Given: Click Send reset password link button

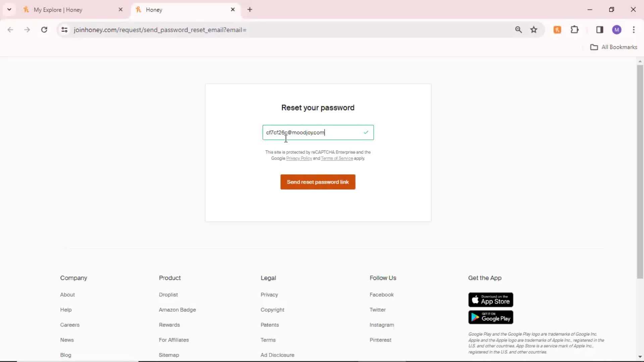Looking at the screenshot, I should (x=318, y=182).
